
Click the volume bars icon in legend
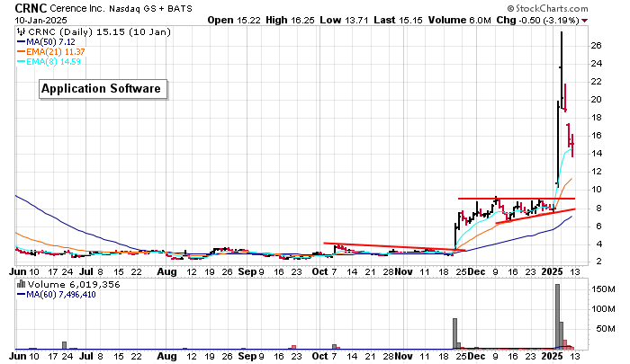click(x=22, y=284)
